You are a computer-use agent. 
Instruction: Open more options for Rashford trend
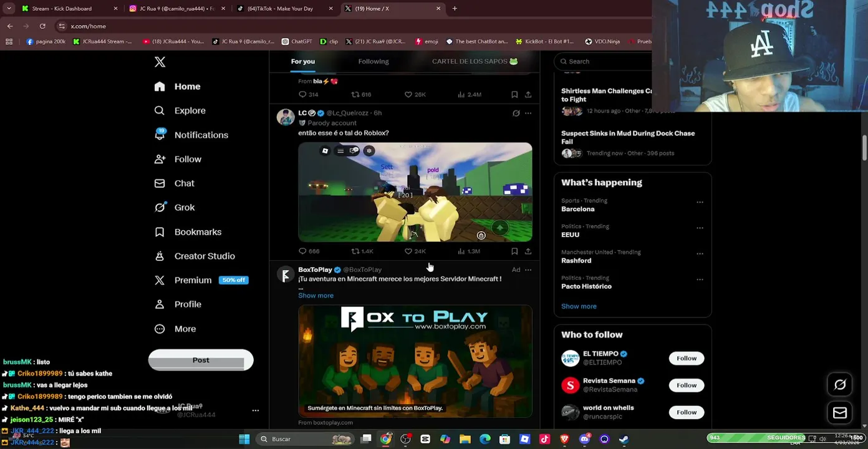pyautogui.click(x=700, y=254)
